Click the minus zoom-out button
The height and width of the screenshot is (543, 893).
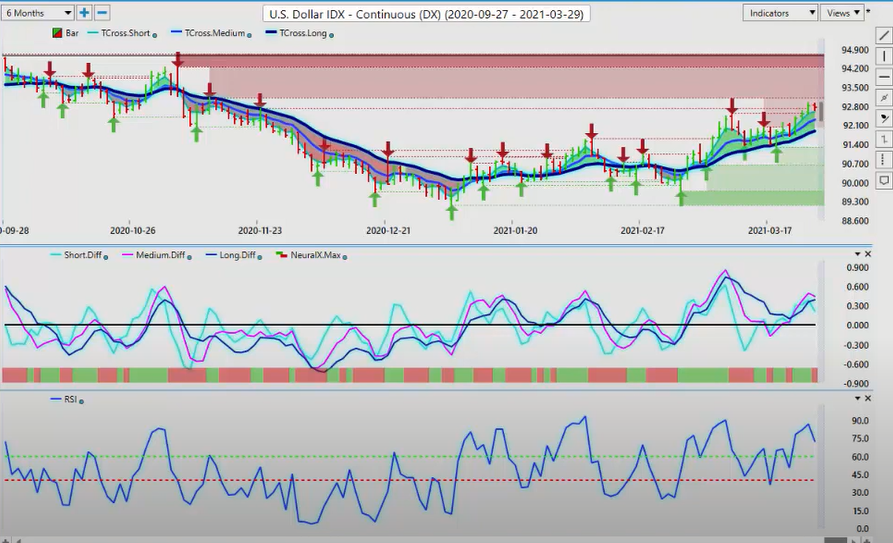(x=102, y=13)
